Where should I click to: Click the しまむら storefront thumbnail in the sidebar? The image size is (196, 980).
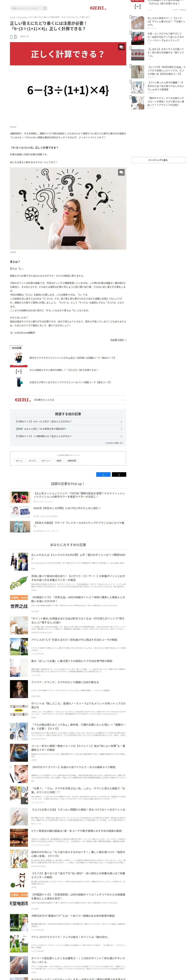138,54
